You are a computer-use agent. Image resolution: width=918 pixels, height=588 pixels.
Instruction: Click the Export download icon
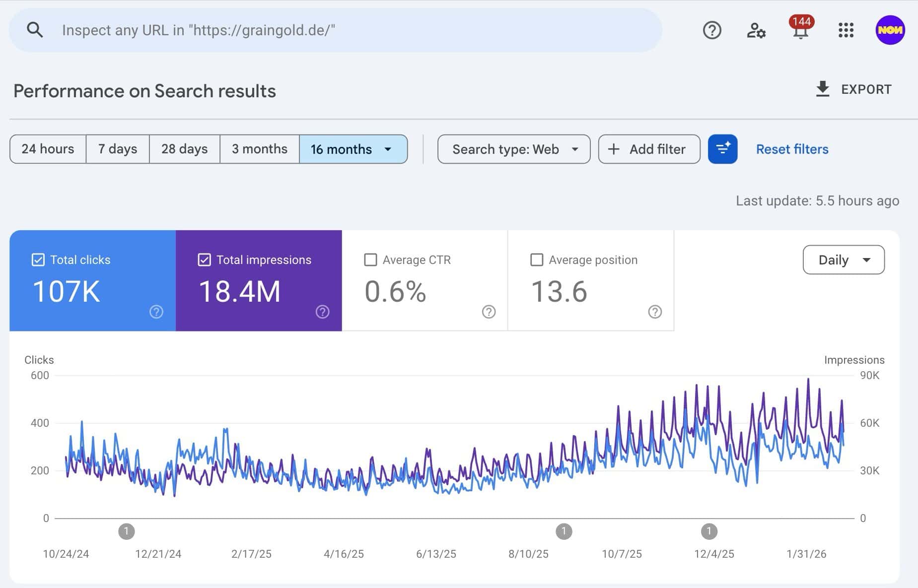pyautogui.click(x=823, y=89)
